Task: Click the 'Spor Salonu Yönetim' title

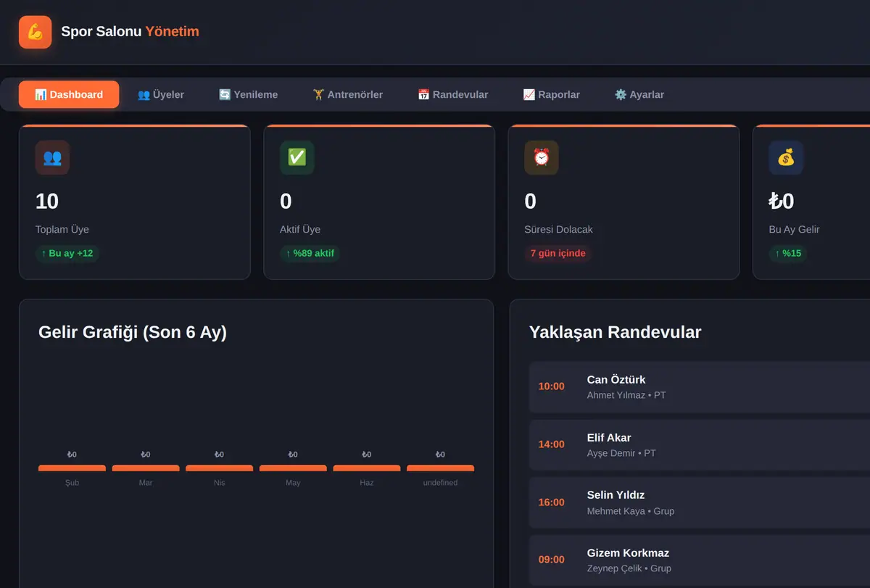Action: click(x=130, y=32)
